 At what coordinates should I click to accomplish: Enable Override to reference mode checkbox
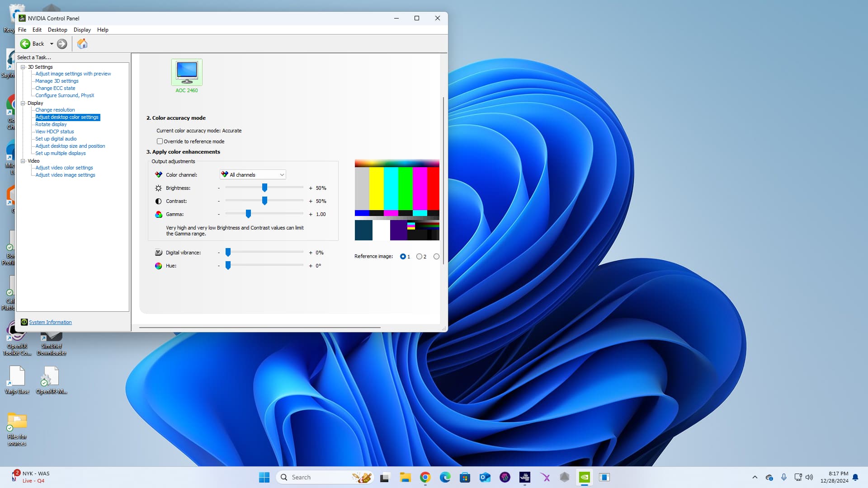(160, 141)
